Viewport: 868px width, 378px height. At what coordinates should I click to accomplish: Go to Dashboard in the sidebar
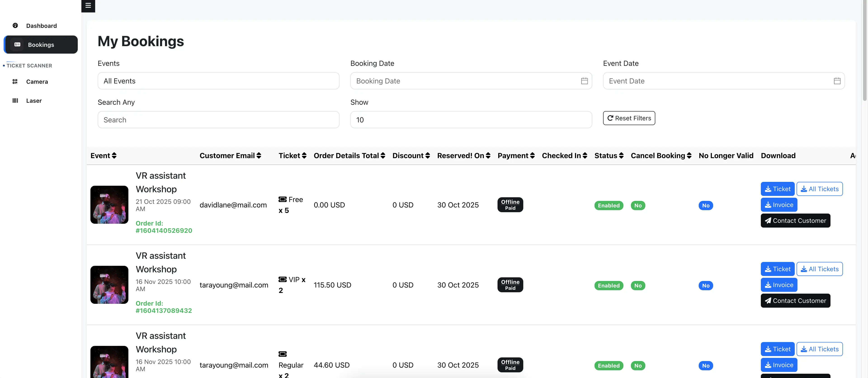tap(41, 26)
